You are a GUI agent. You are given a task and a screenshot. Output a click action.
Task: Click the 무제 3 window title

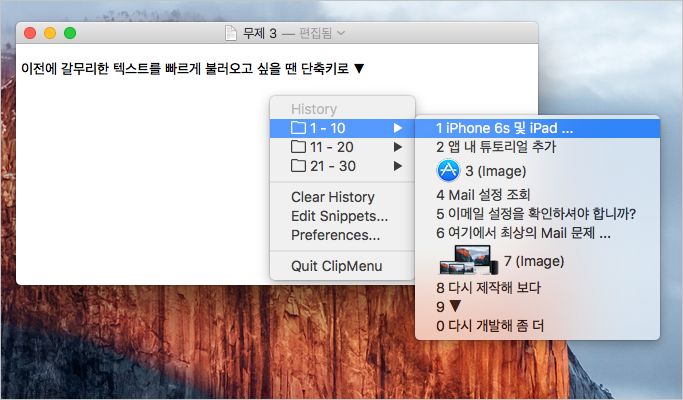pyautogui.click(x=260, y=33)
